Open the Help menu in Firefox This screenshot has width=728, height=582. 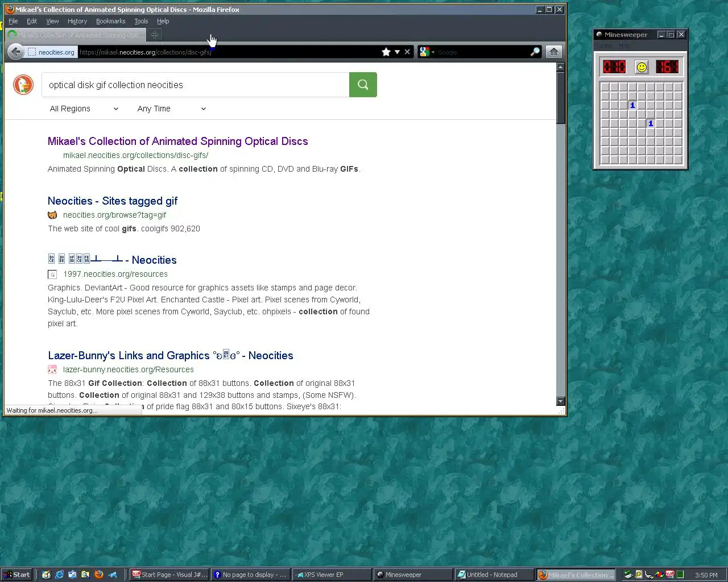(163, 21)
